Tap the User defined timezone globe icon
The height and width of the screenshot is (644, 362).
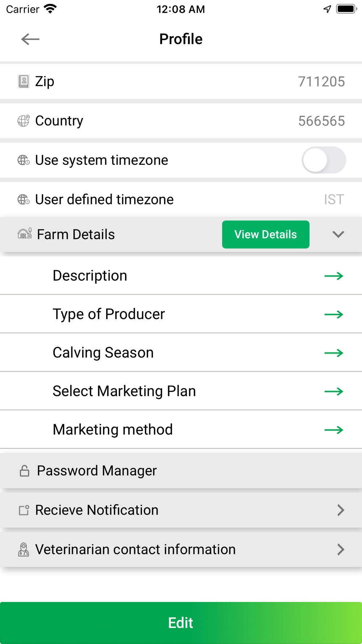click(x=24, y=199)
